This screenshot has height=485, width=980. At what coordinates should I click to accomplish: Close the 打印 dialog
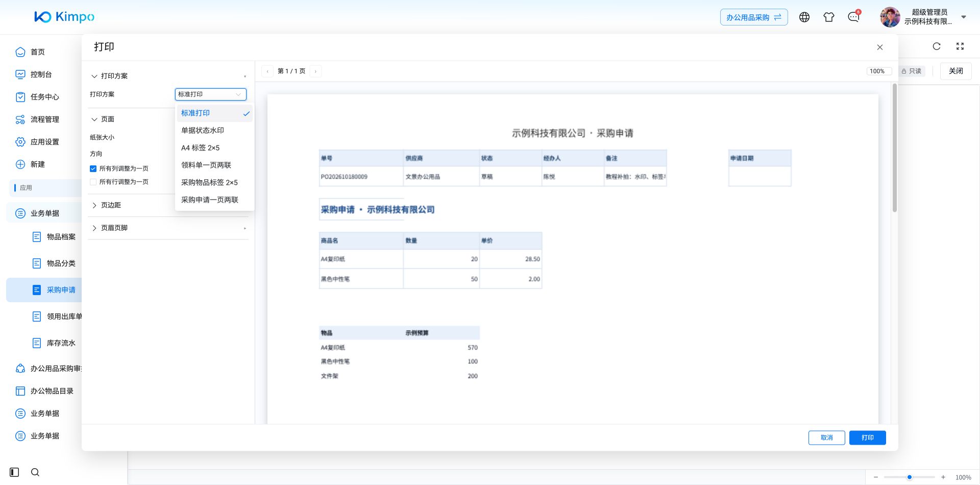880,47
